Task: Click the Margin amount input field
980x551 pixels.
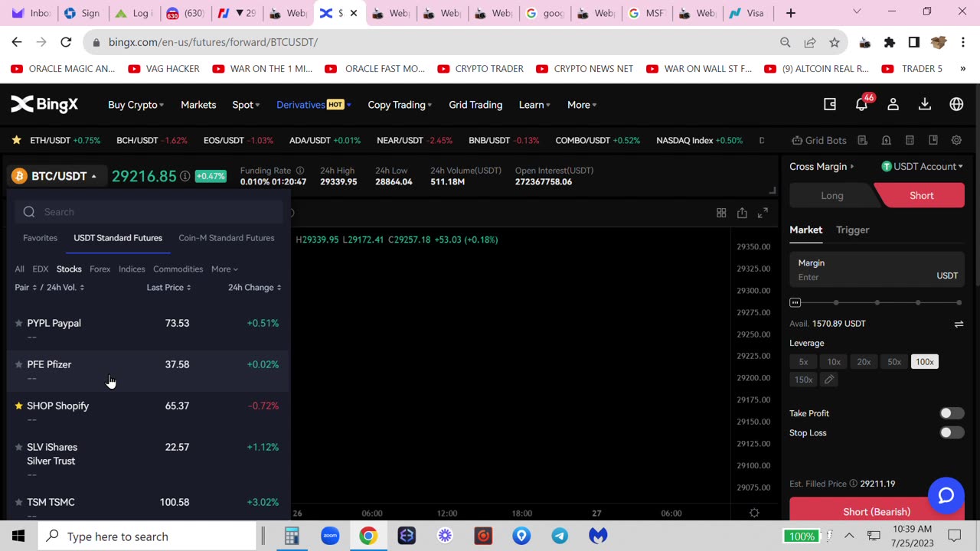Action: (x=877, y=269)
